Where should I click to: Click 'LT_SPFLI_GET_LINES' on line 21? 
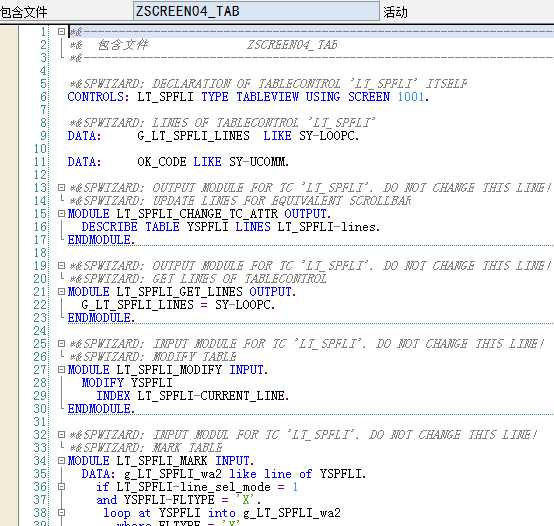click(179, 292)
